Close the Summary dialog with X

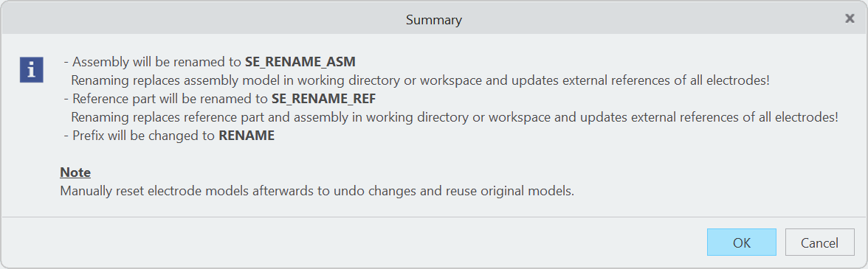850,18
